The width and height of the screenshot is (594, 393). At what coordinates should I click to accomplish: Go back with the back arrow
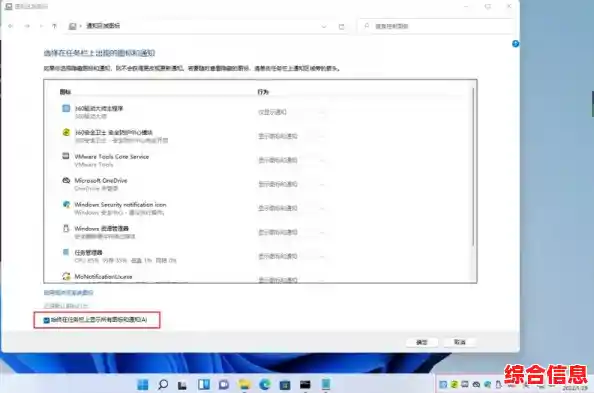11,26
